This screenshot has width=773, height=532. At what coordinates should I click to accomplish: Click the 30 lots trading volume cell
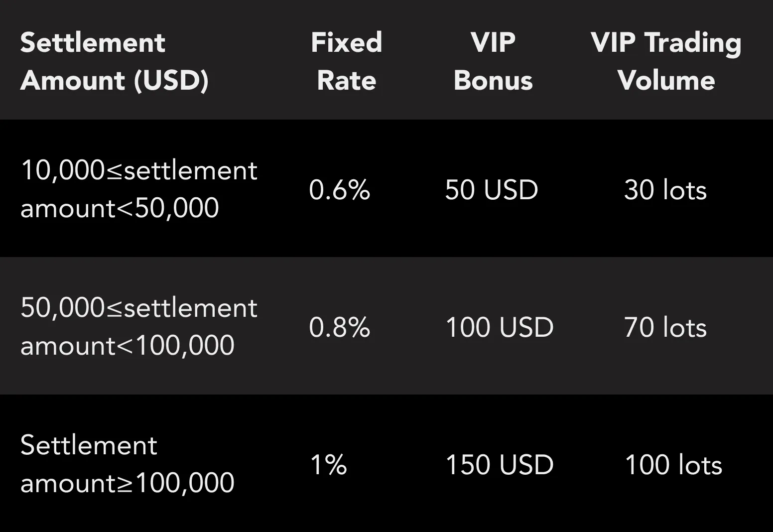pos(665,190)
